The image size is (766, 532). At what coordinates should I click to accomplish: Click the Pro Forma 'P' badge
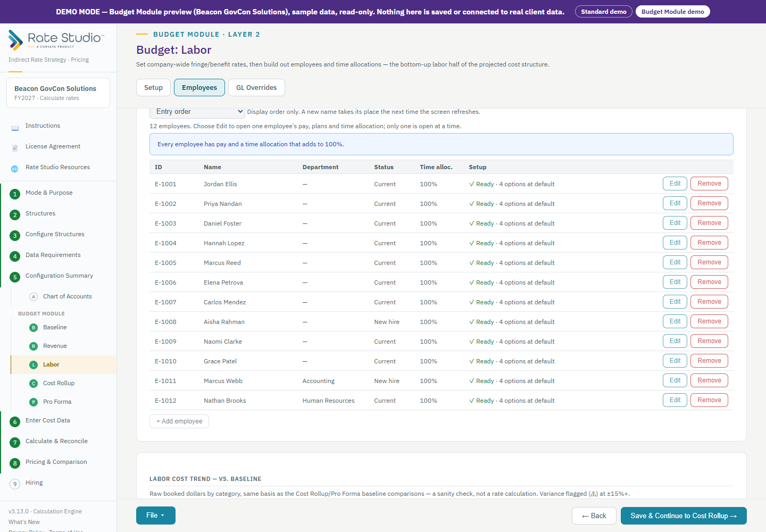click(34, 402)
